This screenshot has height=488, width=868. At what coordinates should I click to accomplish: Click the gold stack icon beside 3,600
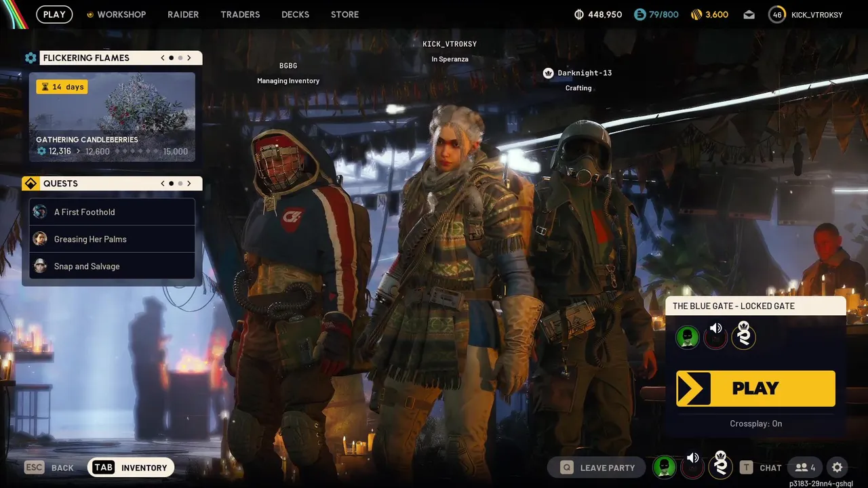(696, 14)
